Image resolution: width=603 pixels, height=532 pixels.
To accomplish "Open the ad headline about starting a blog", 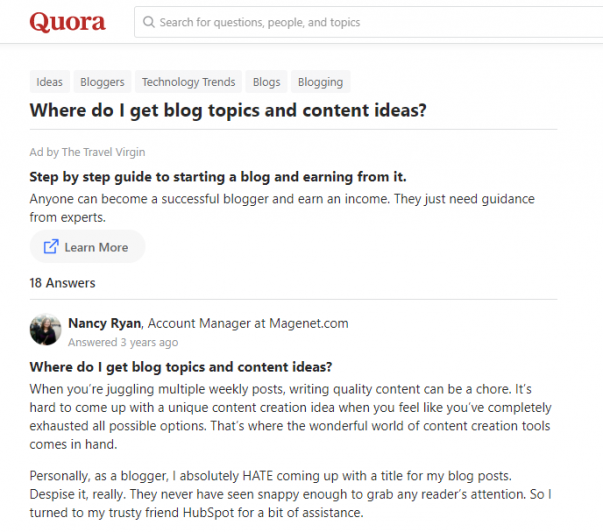I will [x=218, y=177].
